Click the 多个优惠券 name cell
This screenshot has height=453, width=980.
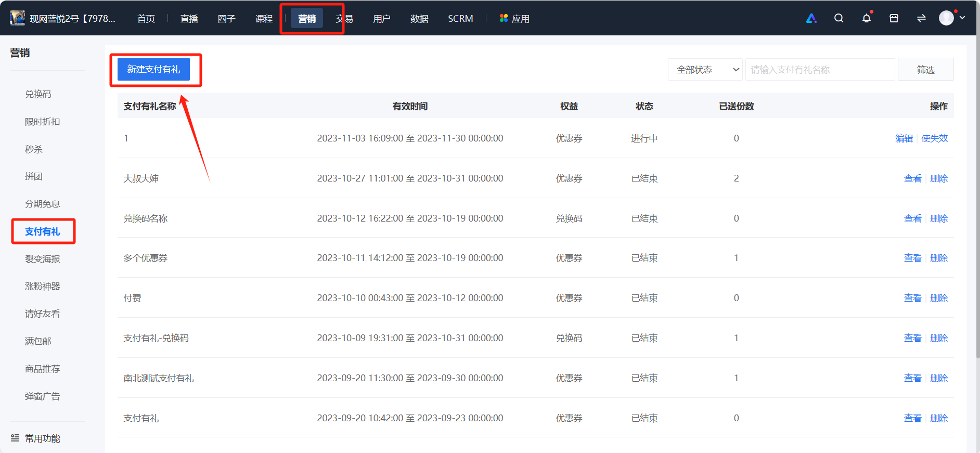pyautogui.click(x=146, y=258)
